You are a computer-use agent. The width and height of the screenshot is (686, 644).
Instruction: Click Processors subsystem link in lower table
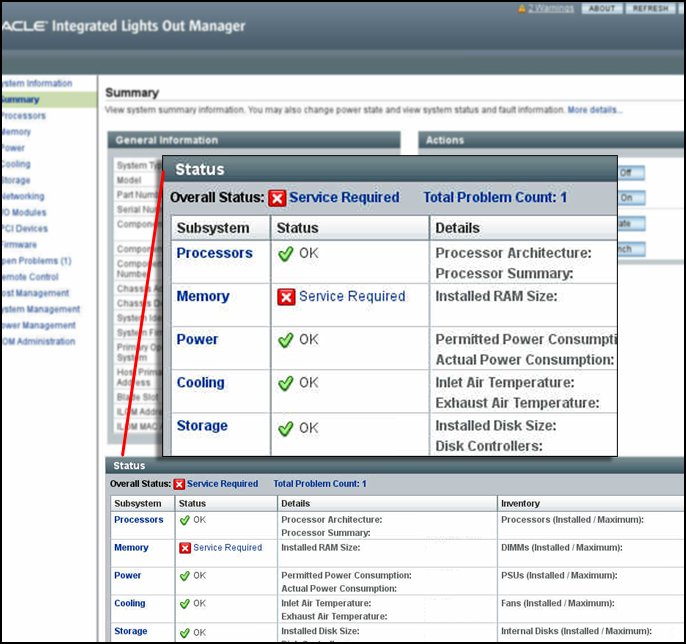(139, 520)
